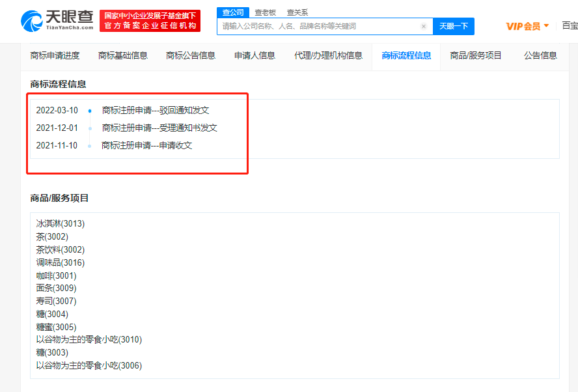Viewport: 578px width, 392px height.
Task: Select the 查老板 search tab
Action: tap(265, 12)
